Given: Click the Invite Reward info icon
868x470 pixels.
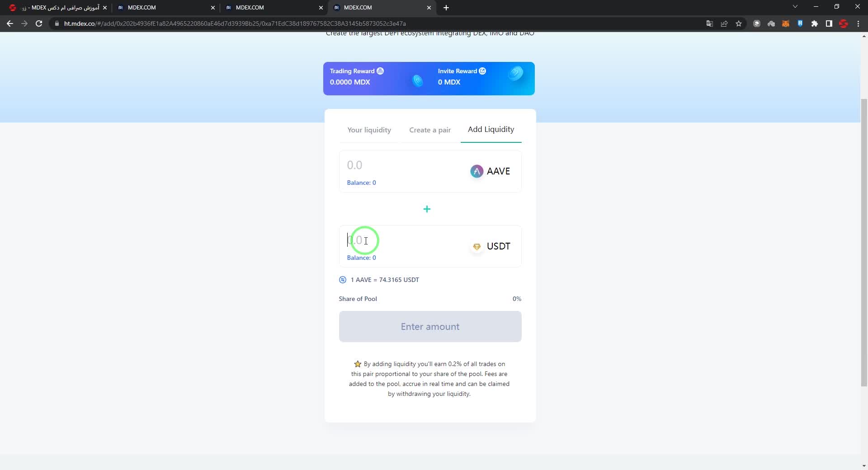Looking at the screenshot, I should (x=482, y=71).
